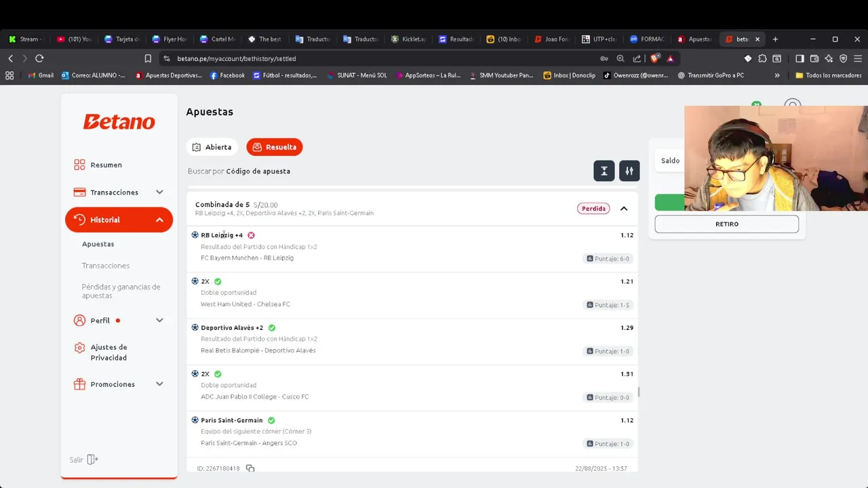868x488 pixels.
Task: Expand the Promociones menu chevron
Action: [x=159, y=384]
